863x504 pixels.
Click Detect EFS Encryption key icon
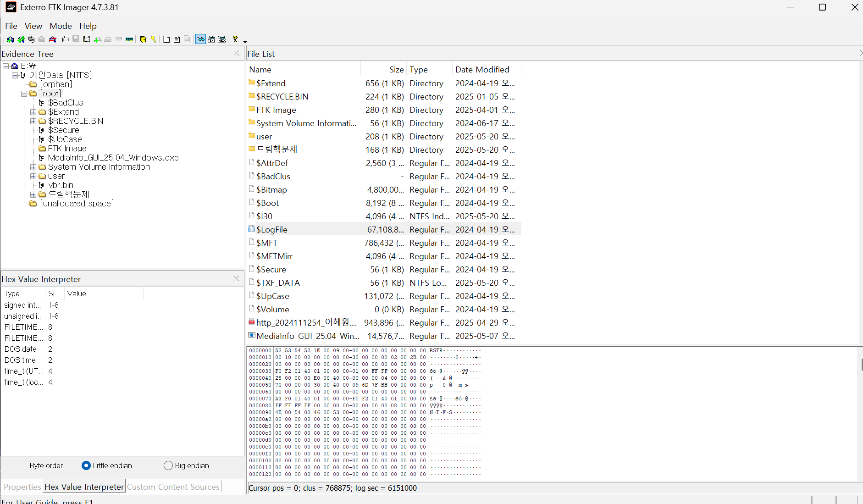(x=153, y=39)
